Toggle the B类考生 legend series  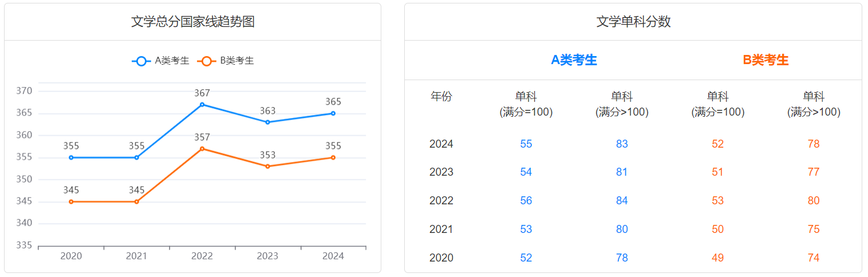tap(226, 61)
